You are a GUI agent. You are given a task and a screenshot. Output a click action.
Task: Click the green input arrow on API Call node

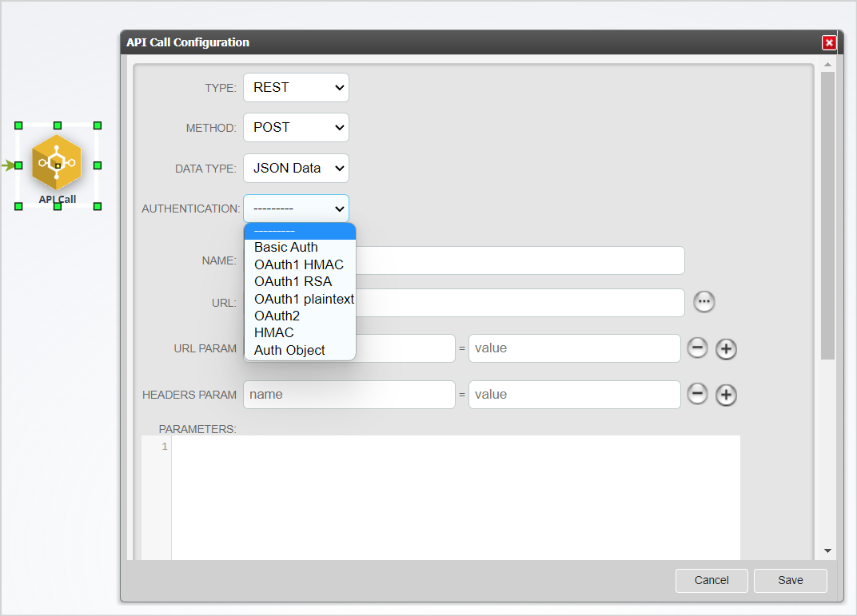point(7,165)
